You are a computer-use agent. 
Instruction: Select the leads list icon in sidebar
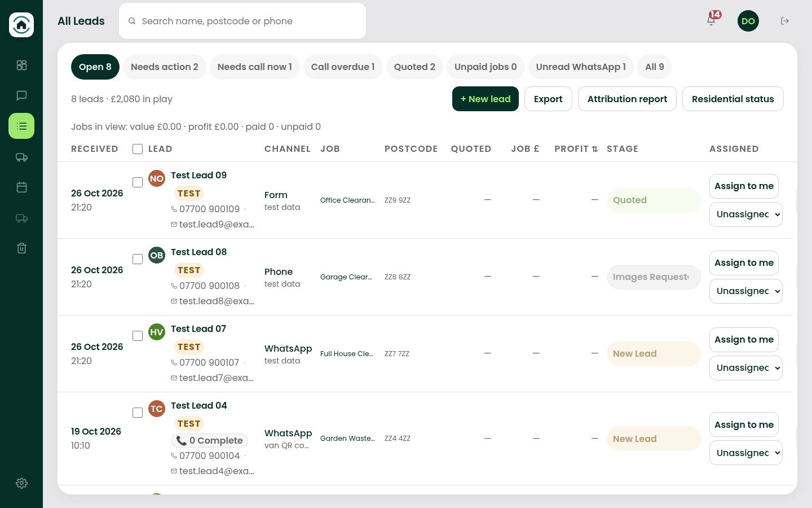click(21, 126)
